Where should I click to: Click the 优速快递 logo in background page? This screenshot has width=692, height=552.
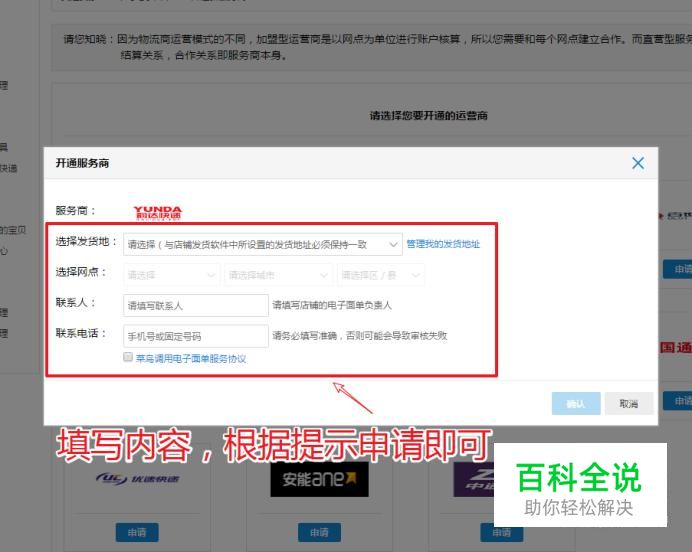[138, 479]
